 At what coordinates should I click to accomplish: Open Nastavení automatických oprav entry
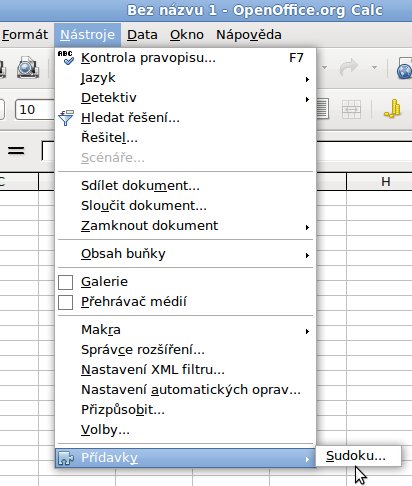coord(185,390)
